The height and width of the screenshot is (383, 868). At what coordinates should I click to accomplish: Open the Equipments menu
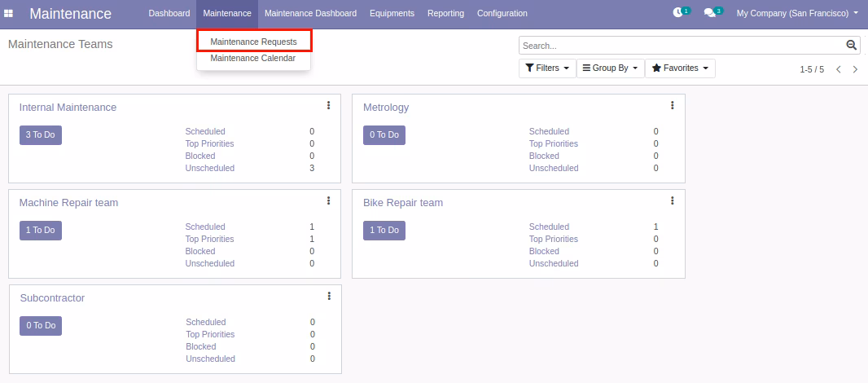392,13
